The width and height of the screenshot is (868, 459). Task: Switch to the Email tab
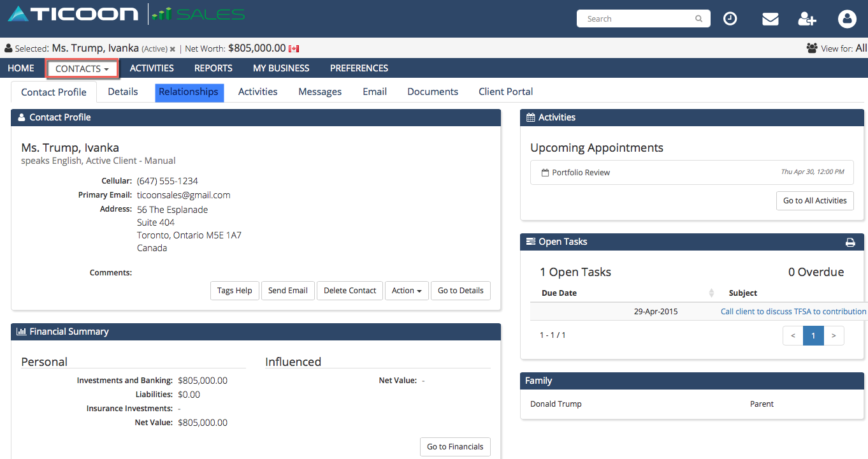pos(375,92)
